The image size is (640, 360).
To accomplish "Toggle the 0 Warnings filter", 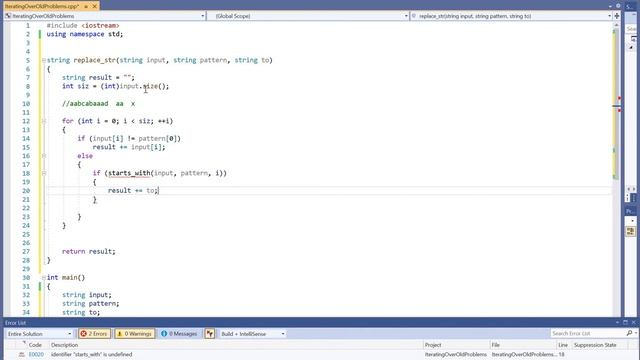I will [135, 334].
